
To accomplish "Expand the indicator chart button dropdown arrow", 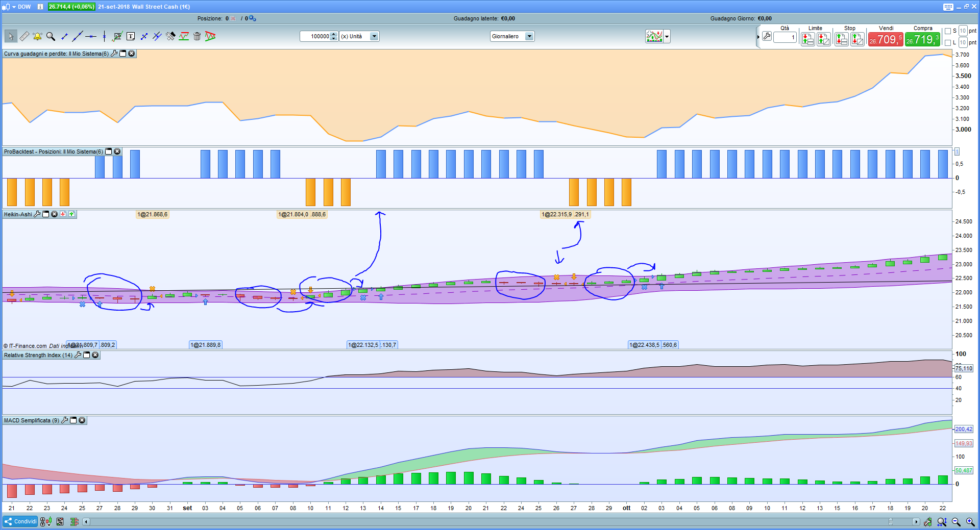I will point(667,36).
